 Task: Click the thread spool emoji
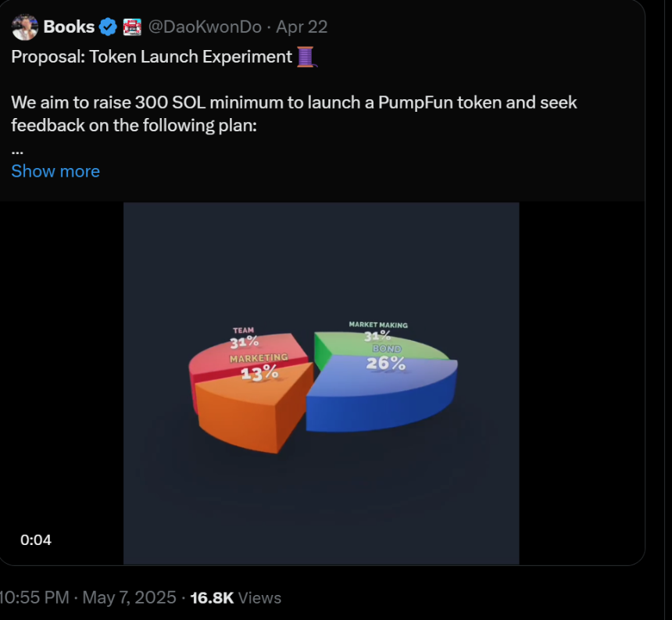(x=307, y=56)
